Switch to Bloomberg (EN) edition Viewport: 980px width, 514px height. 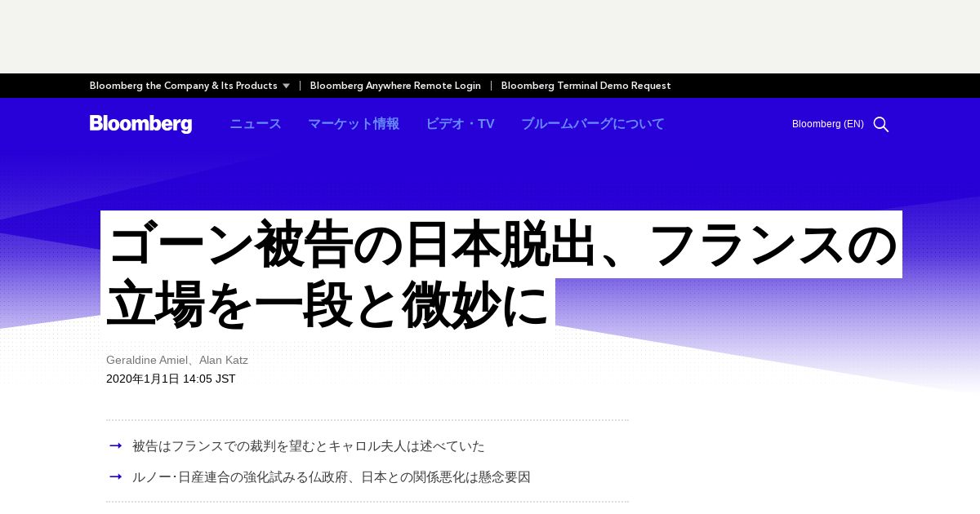click(x=828, y=124)
